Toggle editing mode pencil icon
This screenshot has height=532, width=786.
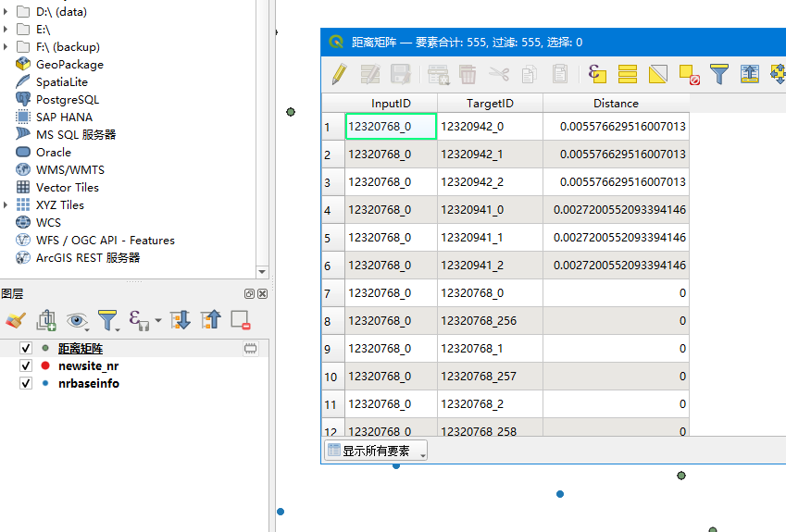click(x=340, y=74)
